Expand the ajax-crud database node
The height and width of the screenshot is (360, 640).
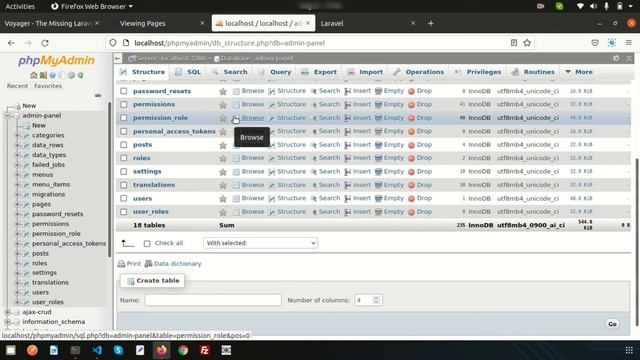click(x=7, y=312)
